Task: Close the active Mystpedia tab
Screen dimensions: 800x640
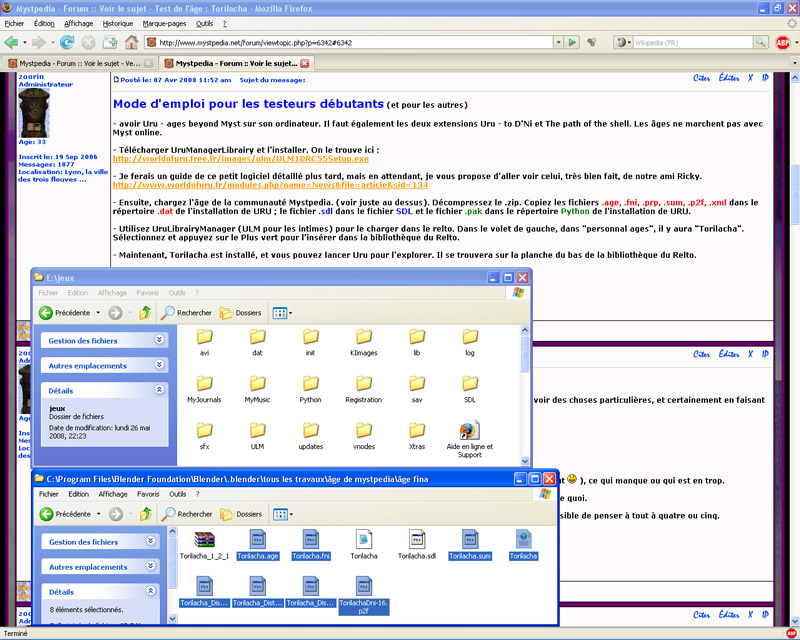Action: coord(305,63)
